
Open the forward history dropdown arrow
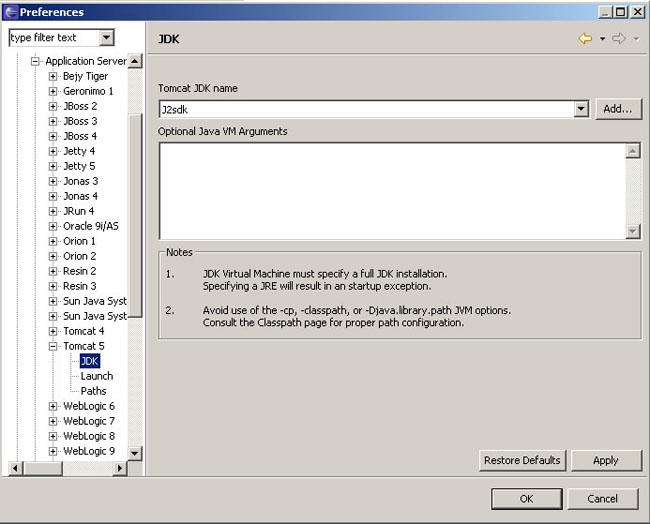[636, 39]
